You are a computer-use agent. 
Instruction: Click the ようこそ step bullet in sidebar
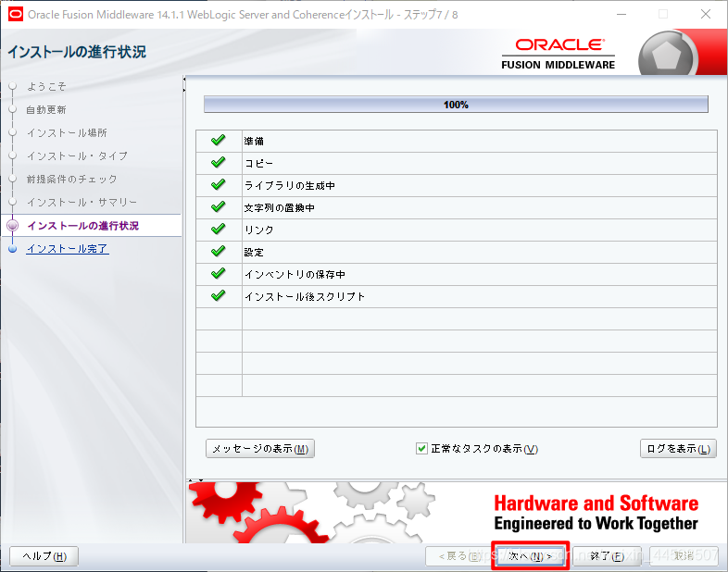13,86
